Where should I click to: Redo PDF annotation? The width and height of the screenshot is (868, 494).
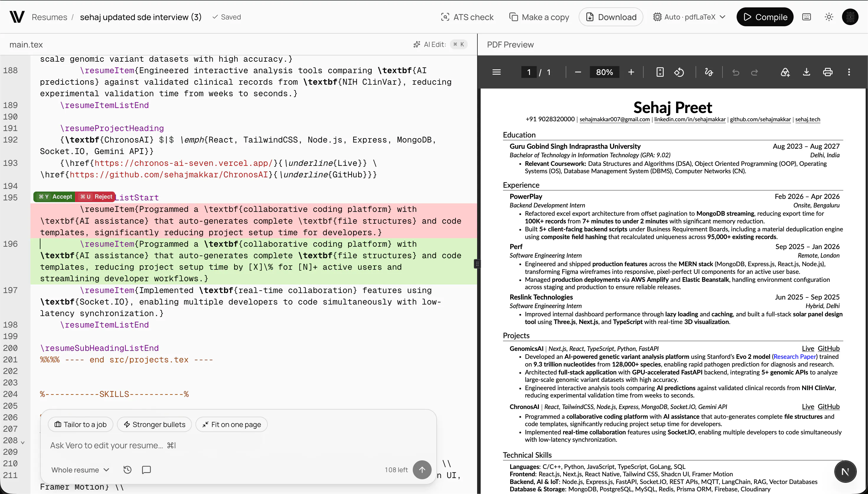click(x=754, y=72)
